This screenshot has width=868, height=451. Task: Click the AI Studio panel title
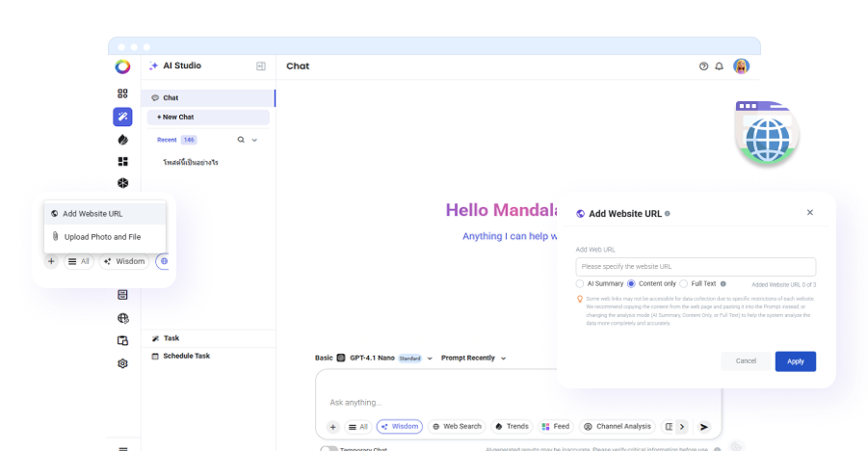[x=181, y=66]
